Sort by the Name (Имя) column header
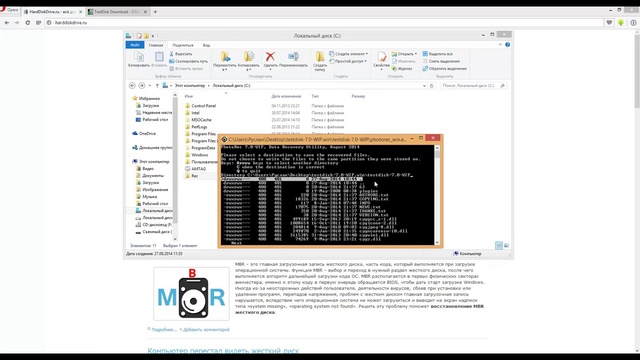Image resolution: width=640 pixels, height=360 pixels. point(189,96)
